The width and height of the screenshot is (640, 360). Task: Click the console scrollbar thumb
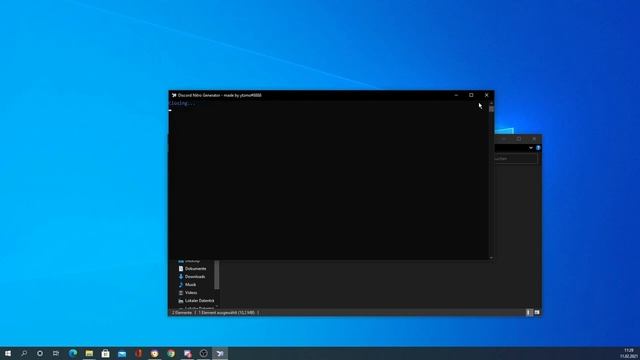click(491, 109)
